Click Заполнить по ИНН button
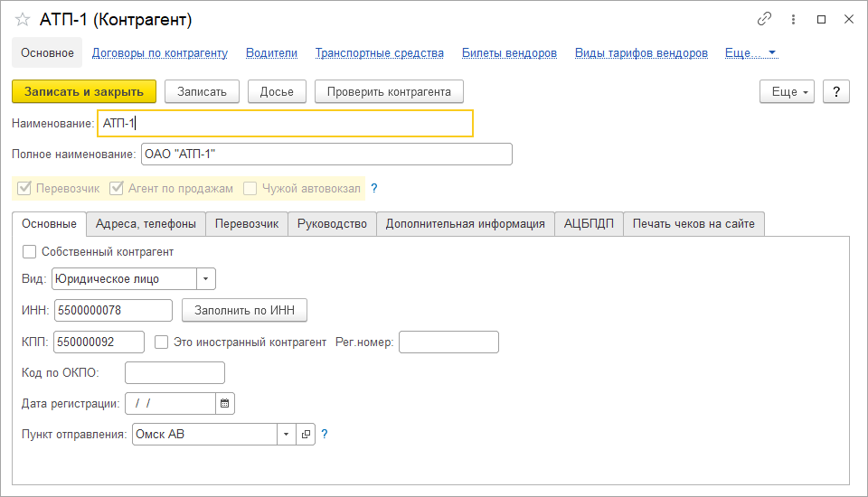Image resolution: width=868 pixels, height=497 pixels. 244,311
